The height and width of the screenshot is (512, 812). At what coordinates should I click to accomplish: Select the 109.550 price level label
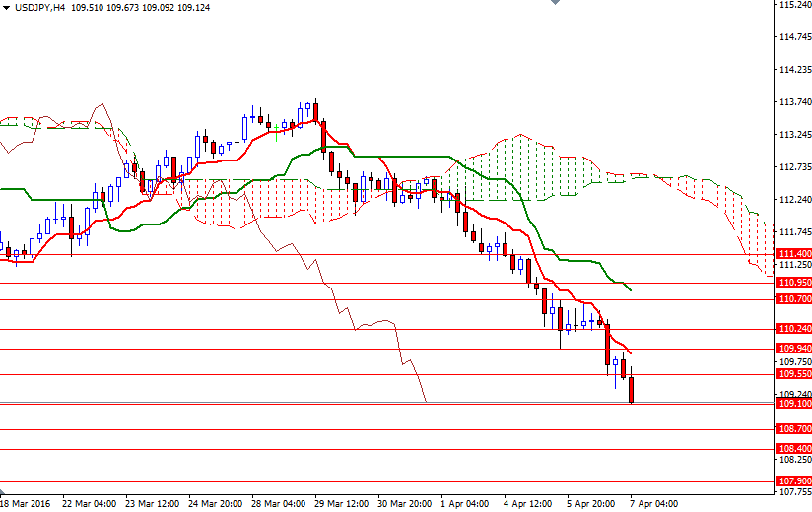pos(794,374)
